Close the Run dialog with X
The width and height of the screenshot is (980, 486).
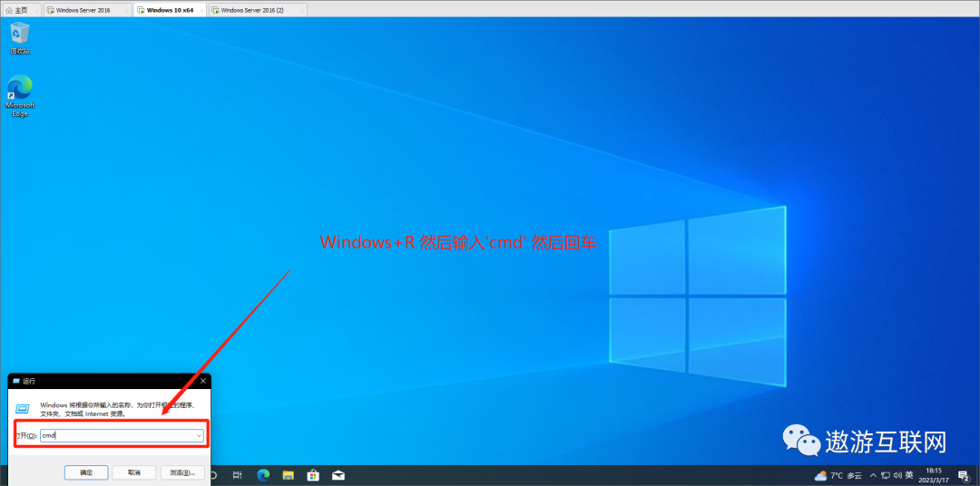[x=202, y=381]
